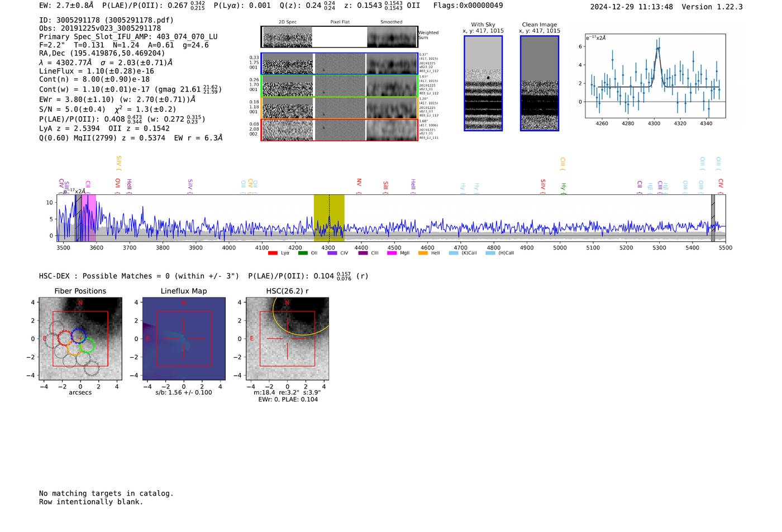Click the 'EWr: 0, PLAE: 0.104' caption
Screen dimensions: 782x532
(288, 400)
